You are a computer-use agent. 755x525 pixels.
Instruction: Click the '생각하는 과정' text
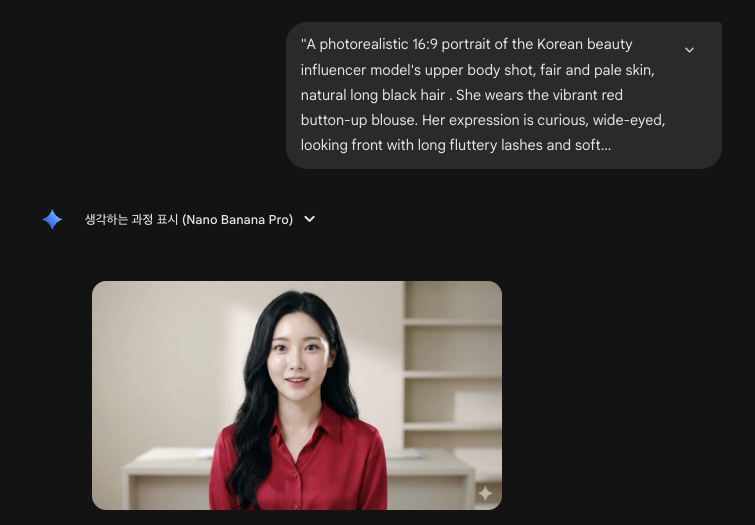click(119, 220)
